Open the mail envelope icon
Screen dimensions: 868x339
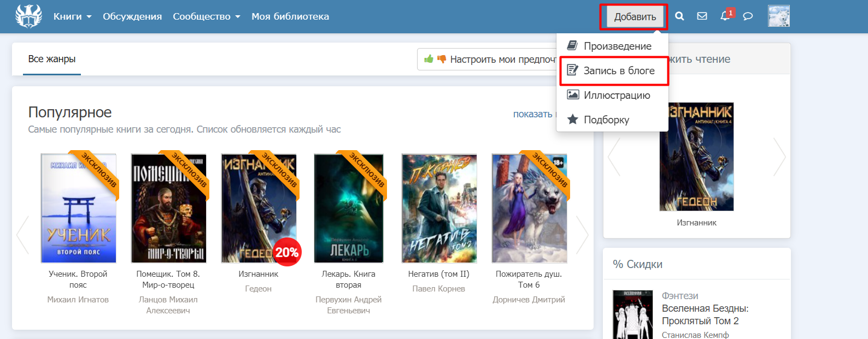coord(702,16)
